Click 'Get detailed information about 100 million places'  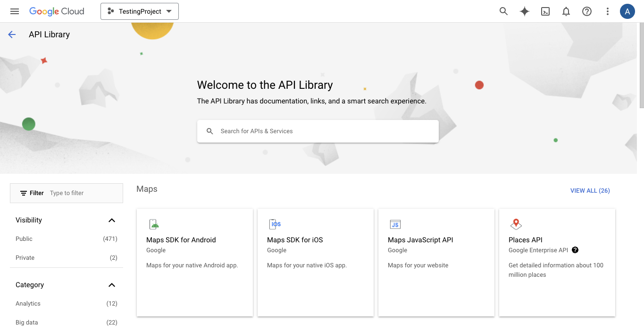coord(556,270)
